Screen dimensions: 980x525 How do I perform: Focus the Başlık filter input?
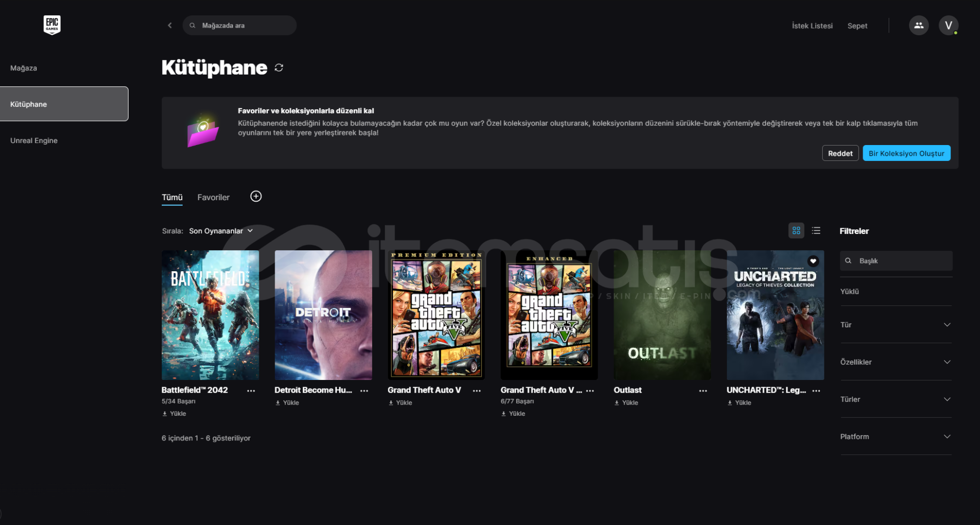click(896, 261)
